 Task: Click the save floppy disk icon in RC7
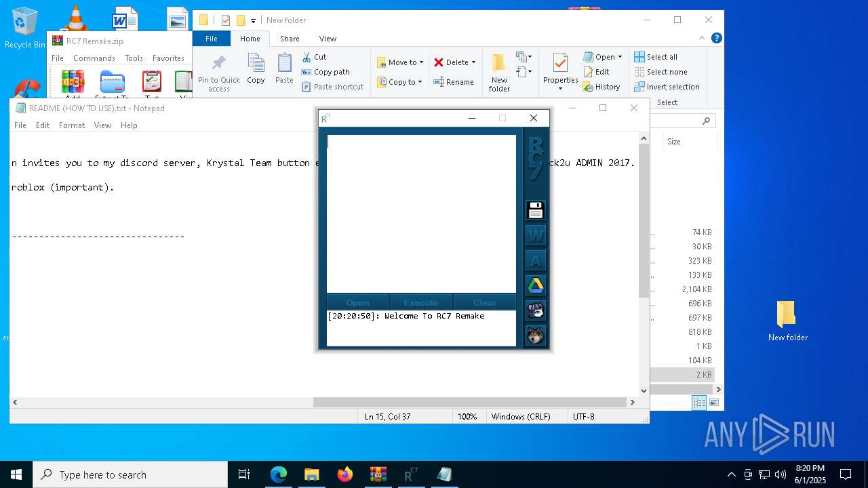tap(536, 210)
